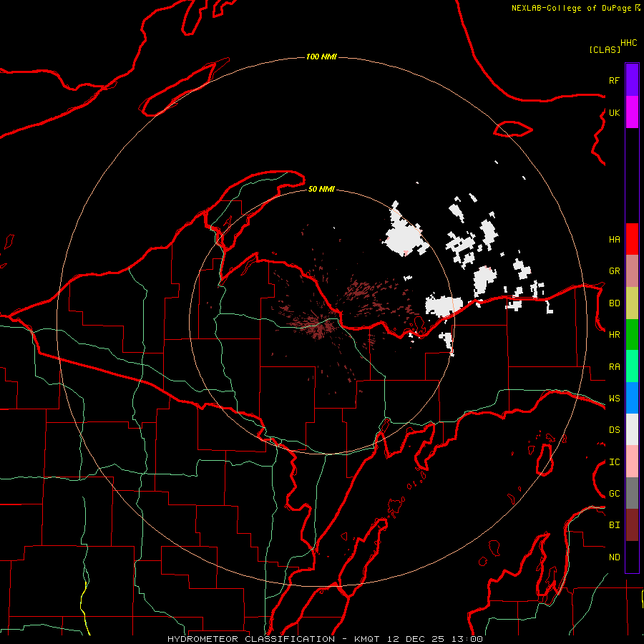Viewport: 644px width, 644px height.
Task: Click the GC gray legend swatch
Action: (632, 493)
